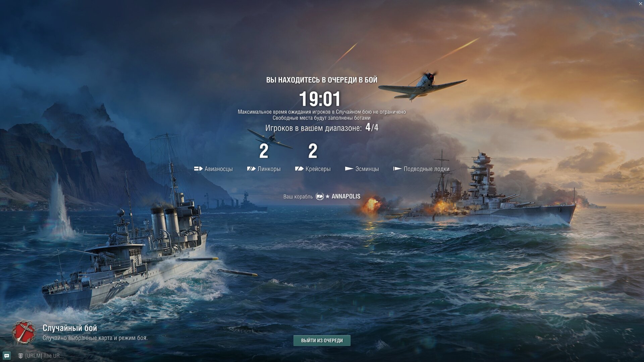Click the Линкоры label text
Screen dimensions: 644x362
(269, 169)
